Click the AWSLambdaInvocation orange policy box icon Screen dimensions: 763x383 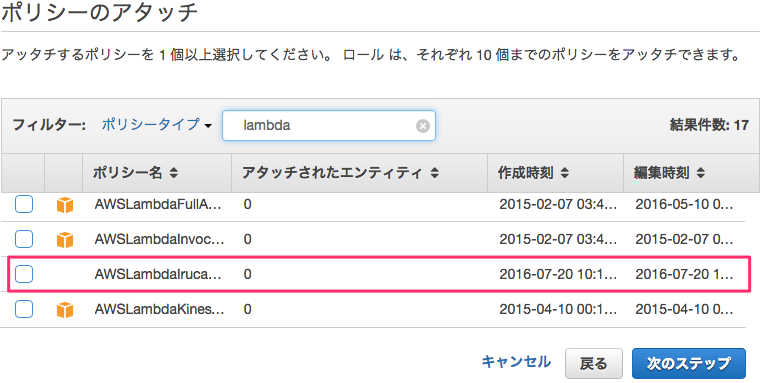point(65,240)
